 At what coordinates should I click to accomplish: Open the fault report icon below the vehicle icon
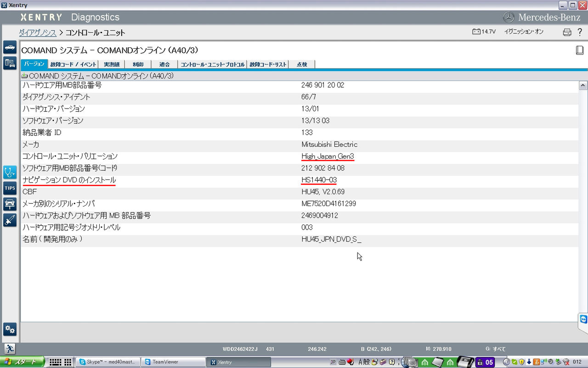tap(10, 64)
